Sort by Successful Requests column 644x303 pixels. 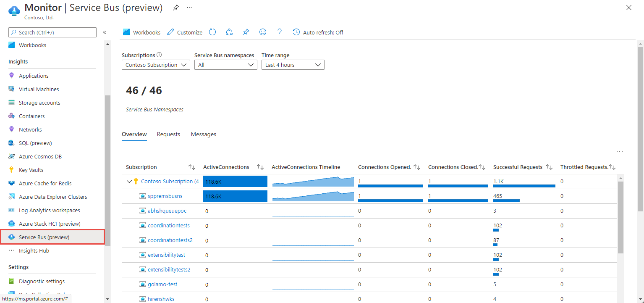coord(549,167)
